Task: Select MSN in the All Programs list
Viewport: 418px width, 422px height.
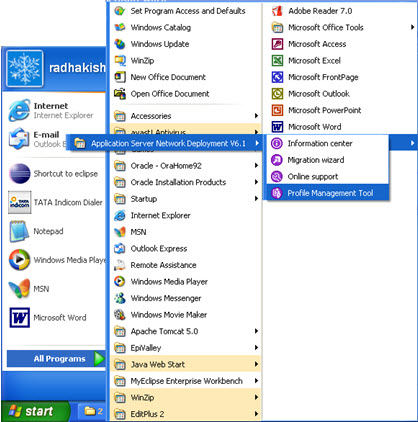Action: click(185, 232)
